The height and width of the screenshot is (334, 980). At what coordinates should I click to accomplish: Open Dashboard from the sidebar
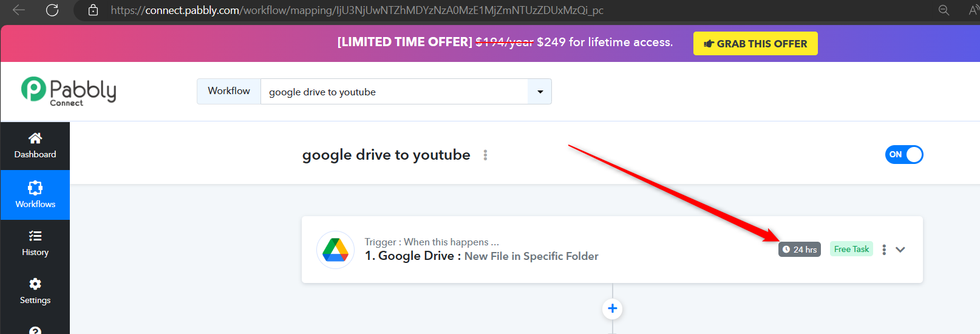(35, 146)
